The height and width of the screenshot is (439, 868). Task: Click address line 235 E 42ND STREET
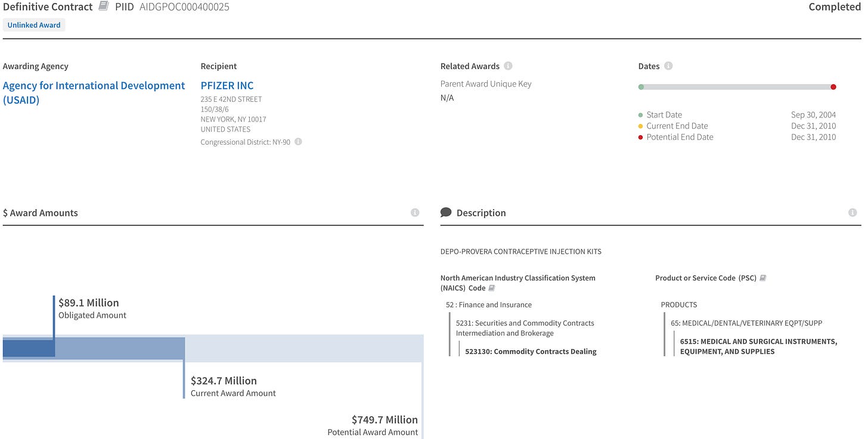coord(231,99)
